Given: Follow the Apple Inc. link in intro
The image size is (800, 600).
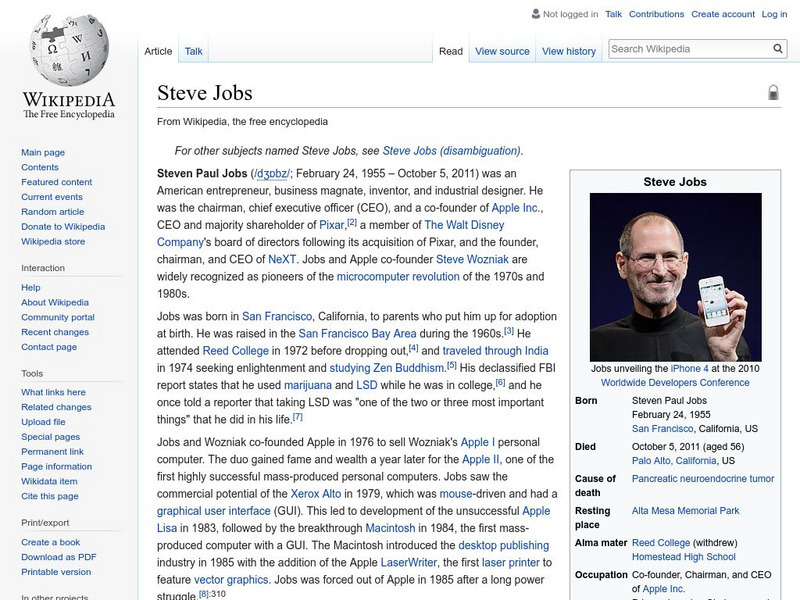Looking at the screenshot, I should click(516, 208).
